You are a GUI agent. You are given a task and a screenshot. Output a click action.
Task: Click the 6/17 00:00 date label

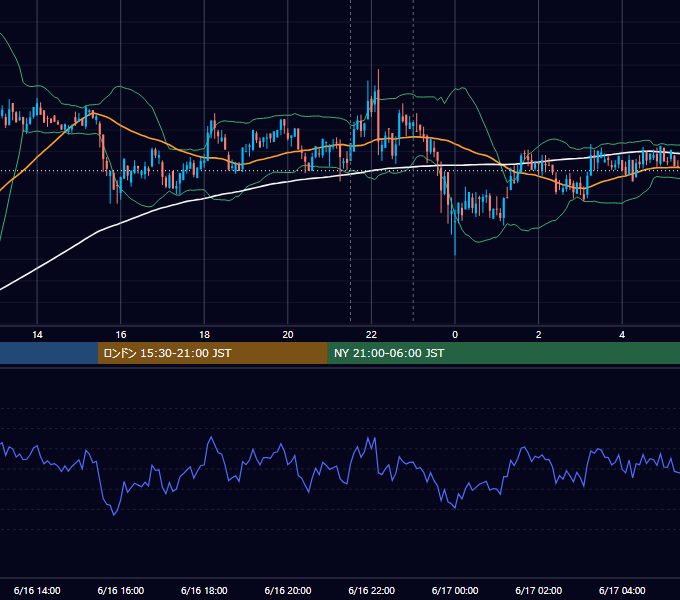[x=455, y=590]
